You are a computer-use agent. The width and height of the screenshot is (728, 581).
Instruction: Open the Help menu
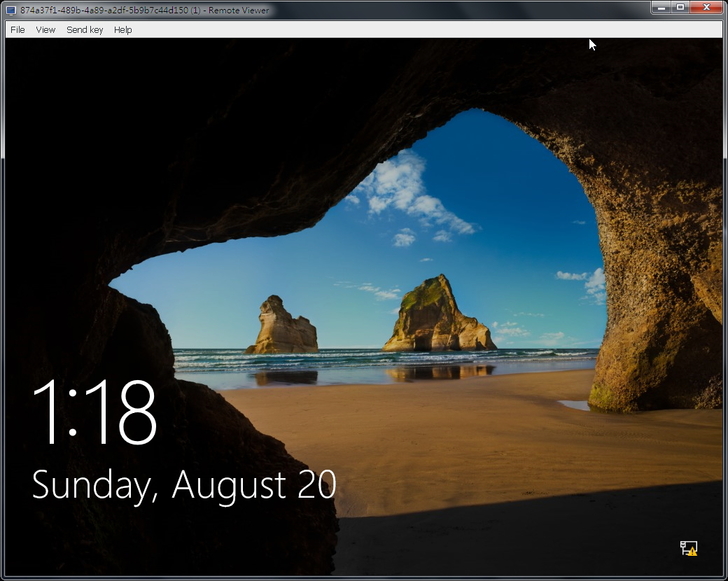(123, 30)
